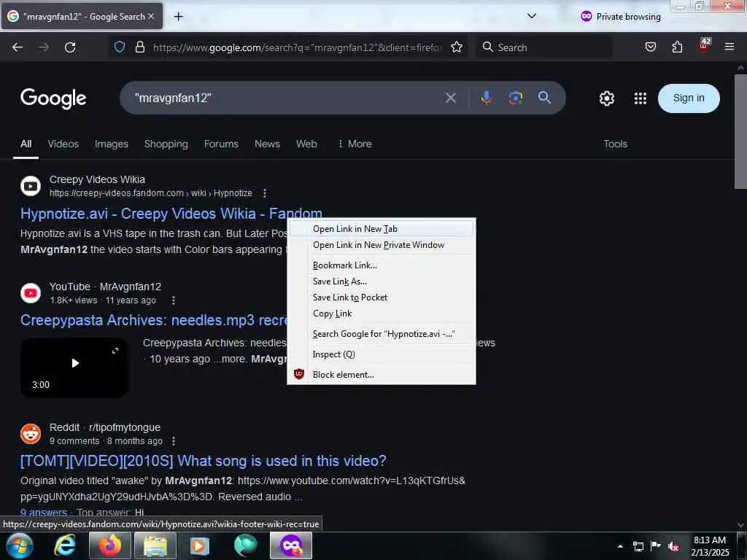The height and width of the screenshot is (560, 747).
Task: Click the Google search query field
Action: 286,98
